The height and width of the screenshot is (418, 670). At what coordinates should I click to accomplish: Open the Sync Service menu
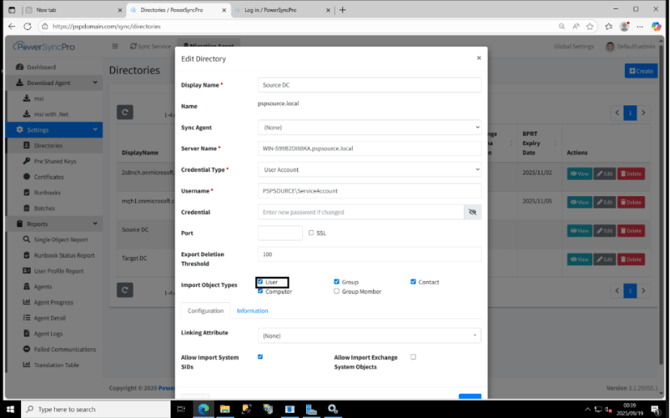(x=150, y=46)
